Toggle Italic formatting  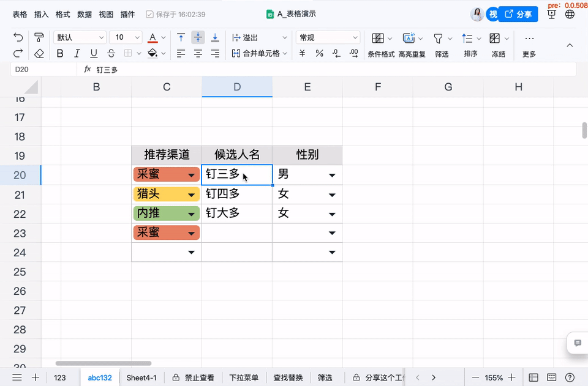click(77, 54)
